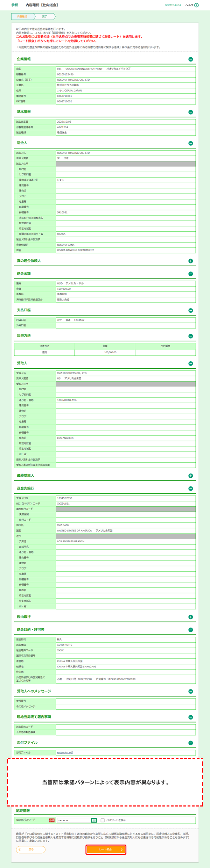The width and height of the screenshot is (210, 868).
Task: Expand the 経由銀行 section
Action: coord(191,617)
